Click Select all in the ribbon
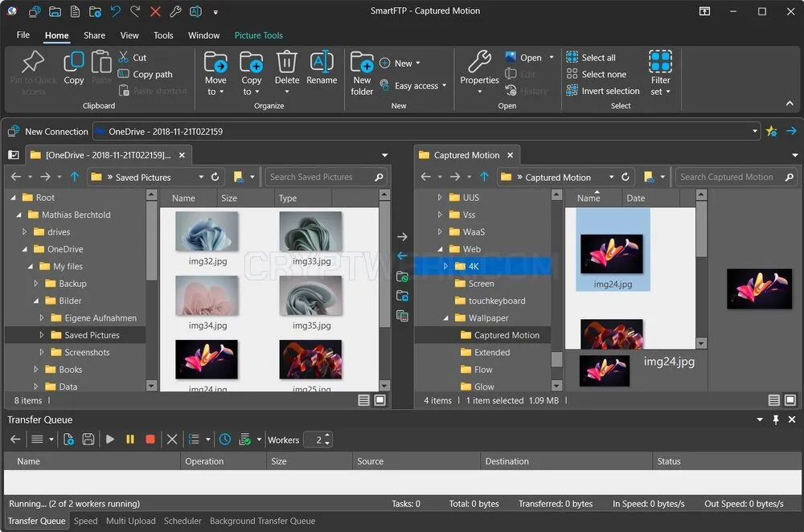804x532 pixels. [591, 57]
